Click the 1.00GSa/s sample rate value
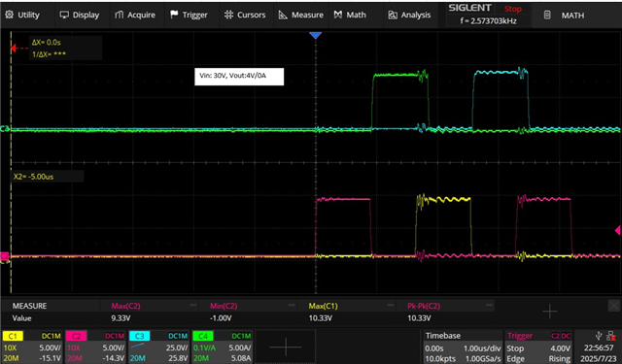This screenshot has height=364, width=622. pos(482,358)
